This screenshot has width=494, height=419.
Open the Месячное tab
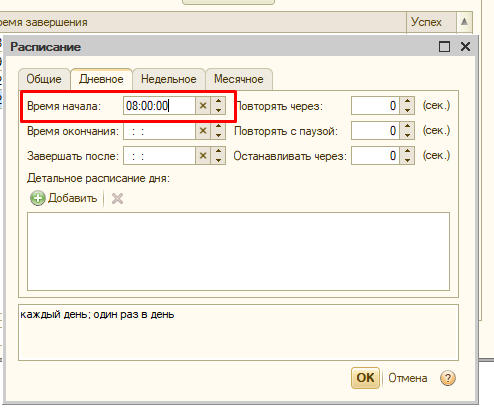[x=239, y=79]
